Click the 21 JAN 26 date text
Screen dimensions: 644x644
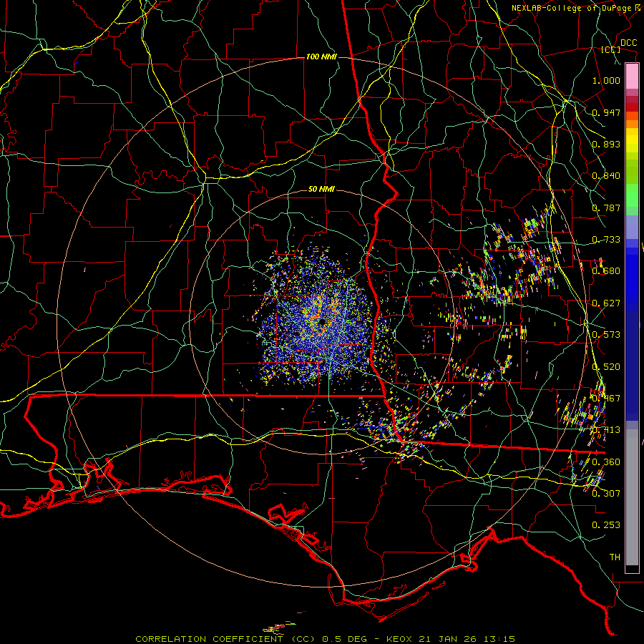(x=447, y=639)
